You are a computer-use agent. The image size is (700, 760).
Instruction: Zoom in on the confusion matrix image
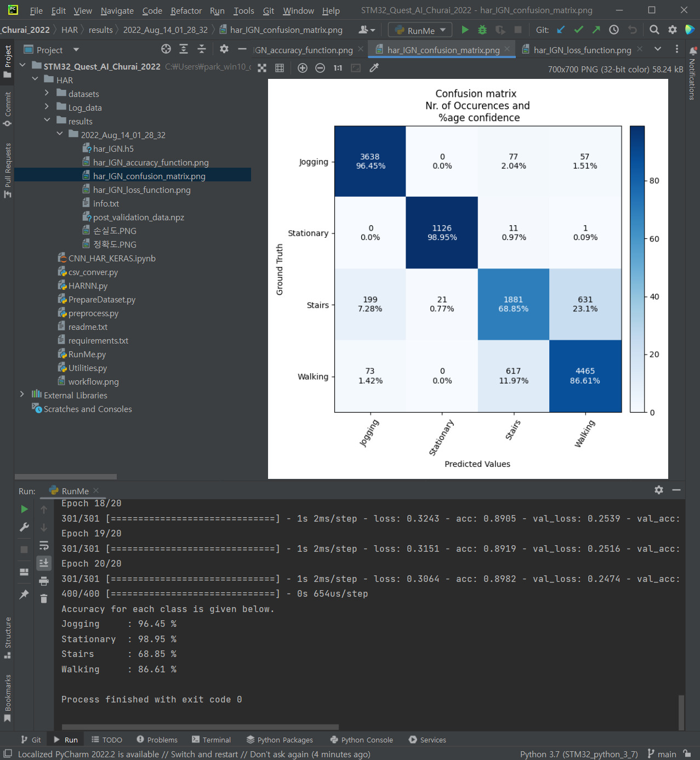(x=302, y=68)
